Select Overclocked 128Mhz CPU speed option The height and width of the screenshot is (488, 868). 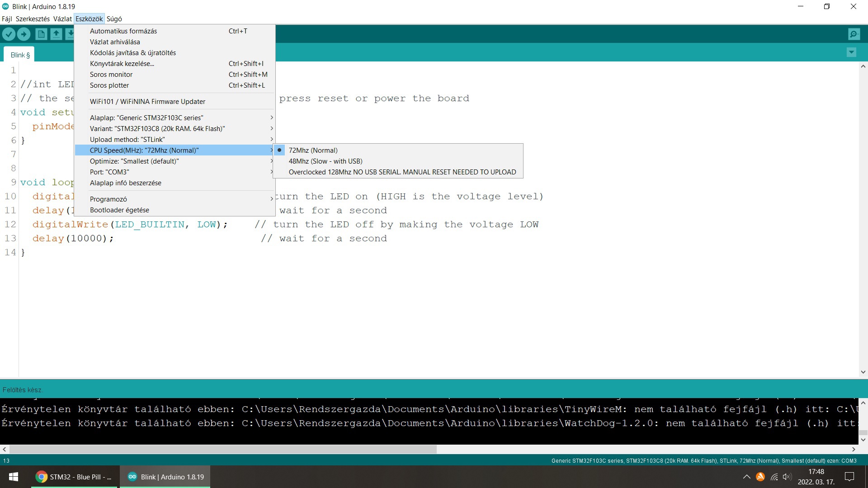(x=402, y=172)
